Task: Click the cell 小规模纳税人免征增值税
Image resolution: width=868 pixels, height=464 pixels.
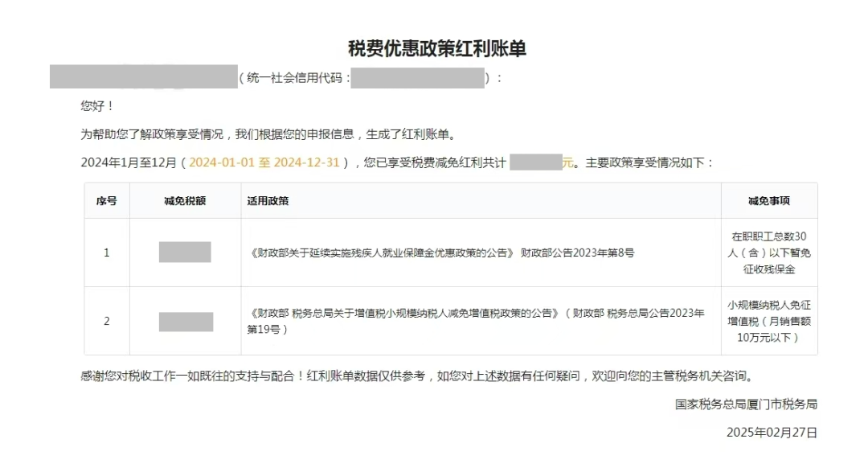Action: pos(769,321)
